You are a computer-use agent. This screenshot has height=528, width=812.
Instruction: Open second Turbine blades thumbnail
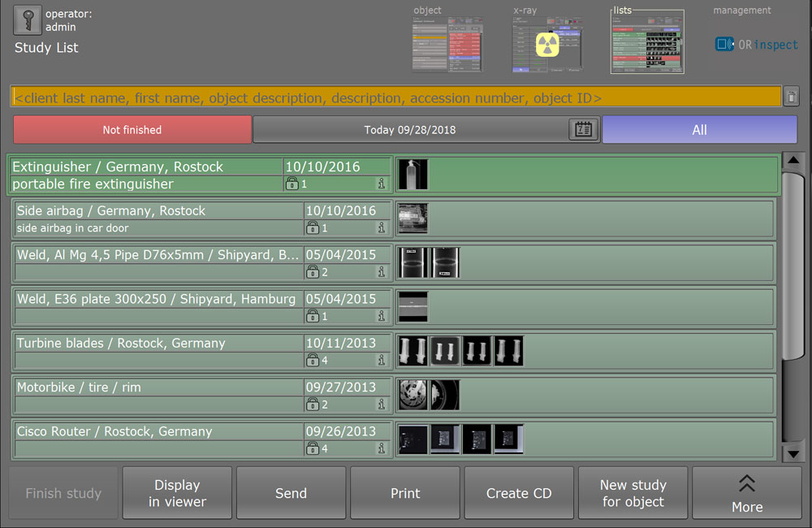pyautogui.click(x=445, y=350)
